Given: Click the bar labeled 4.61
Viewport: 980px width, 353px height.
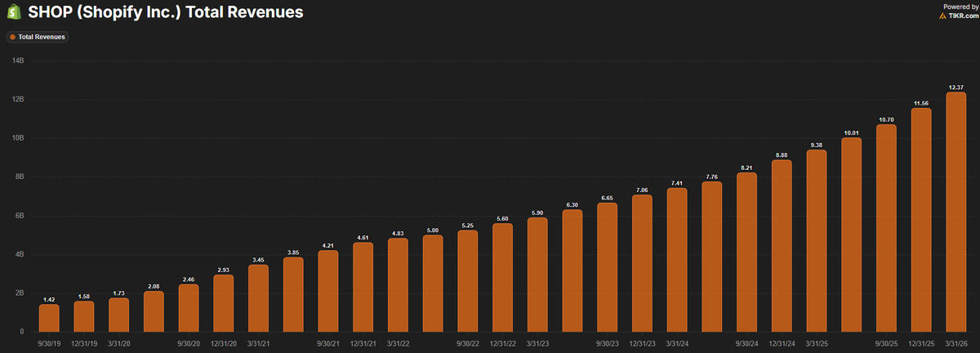Looking at the screenshot, I should pos(363,287).
